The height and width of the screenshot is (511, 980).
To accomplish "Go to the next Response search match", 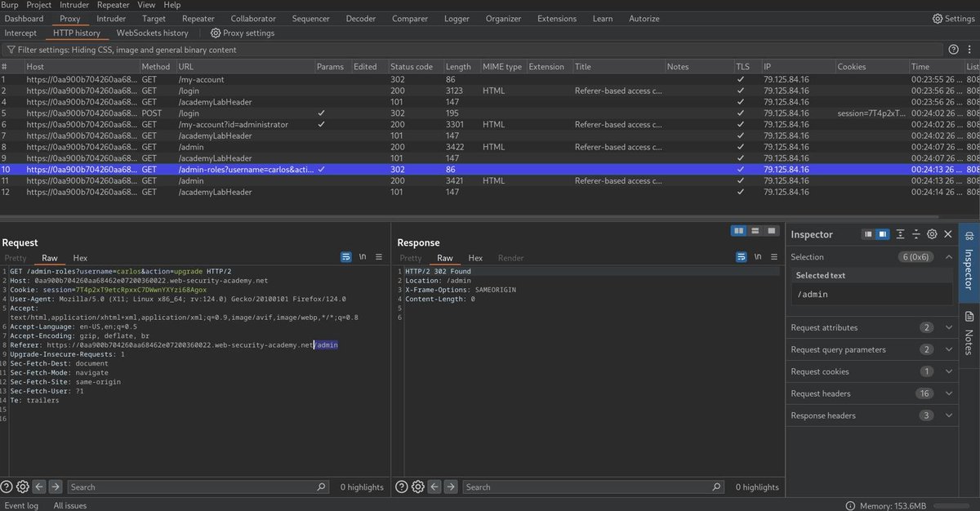I will click(451, 487).
